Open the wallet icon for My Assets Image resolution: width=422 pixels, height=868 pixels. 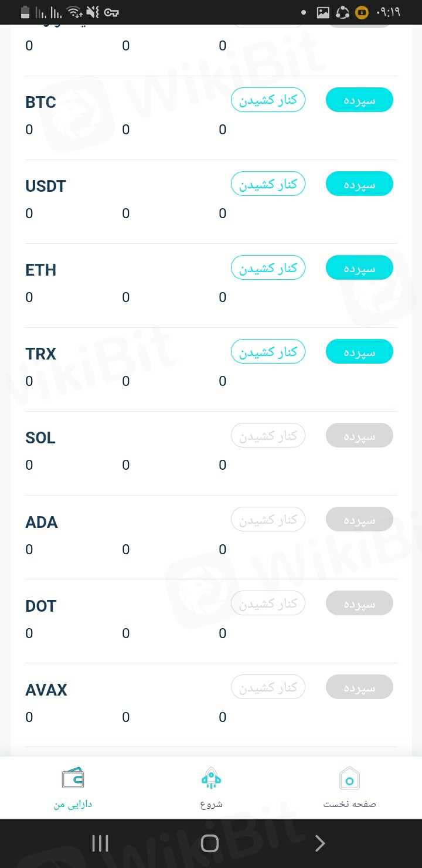pos(73,779)
